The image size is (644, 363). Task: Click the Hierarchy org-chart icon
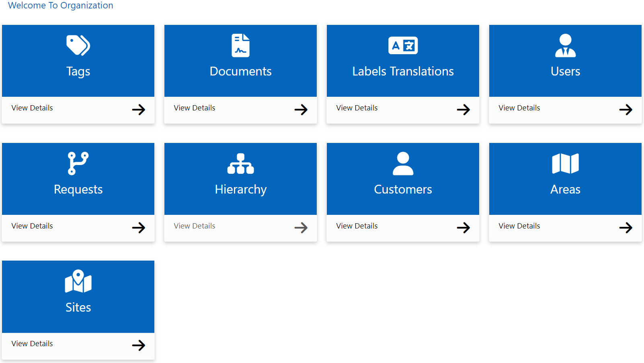(240, 163)
